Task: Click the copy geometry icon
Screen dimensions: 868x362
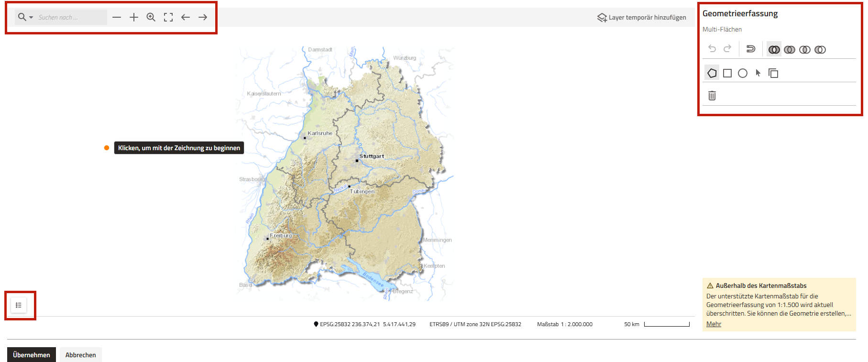Action: [773, 73]
